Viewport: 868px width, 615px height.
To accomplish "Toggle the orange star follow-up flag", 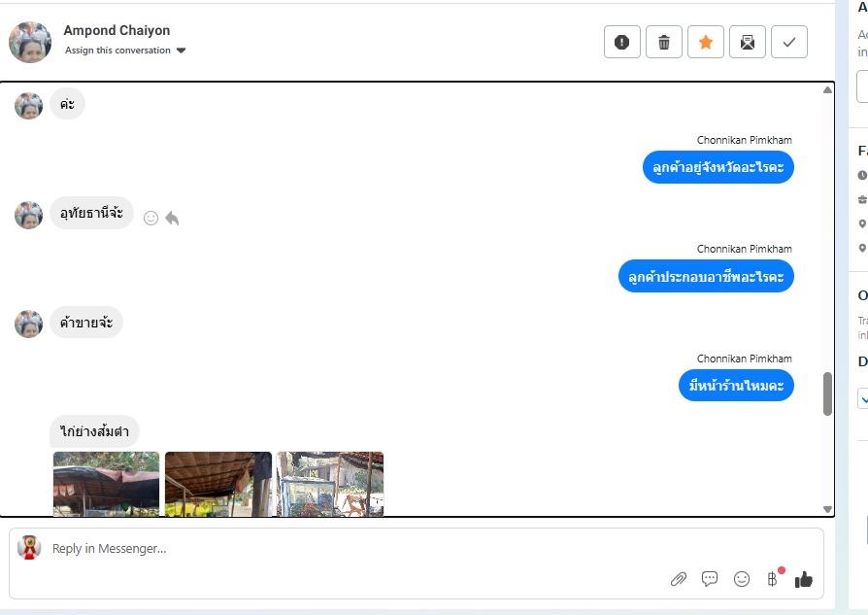I will click(x=706, y=42).
